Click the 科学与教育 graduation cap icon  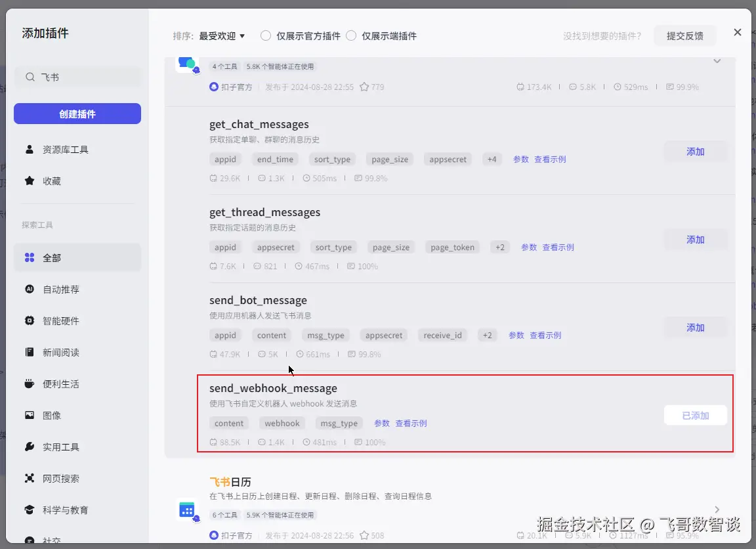[x=30, y=510]
